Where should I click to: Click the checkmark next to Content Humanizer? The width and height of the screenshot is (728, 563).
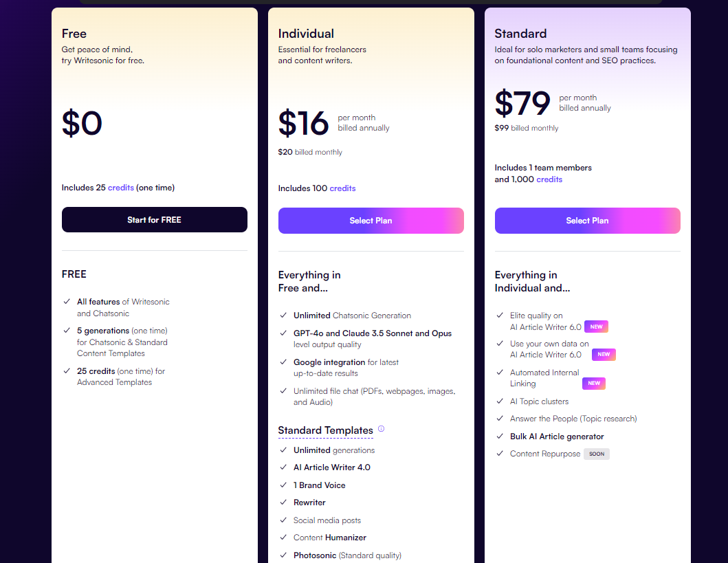pyautogui.click(x=283, y=537)
